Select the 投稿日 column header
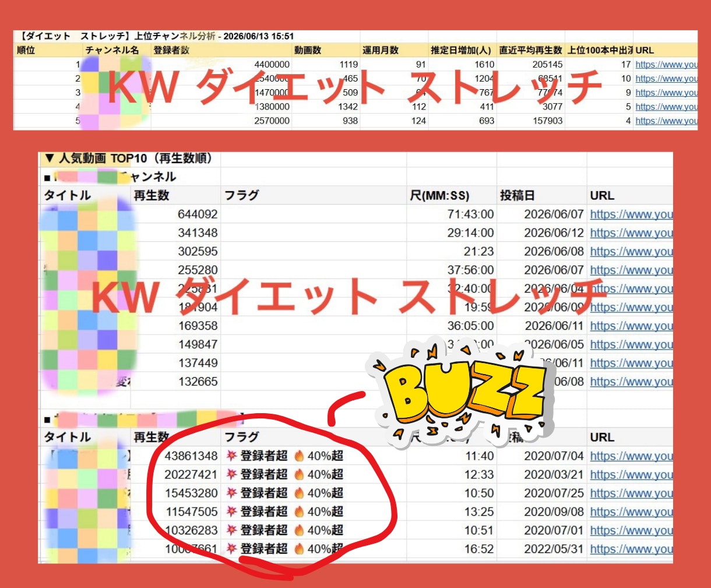The height and width of the screenshot is (588, 711). [517, 196]
